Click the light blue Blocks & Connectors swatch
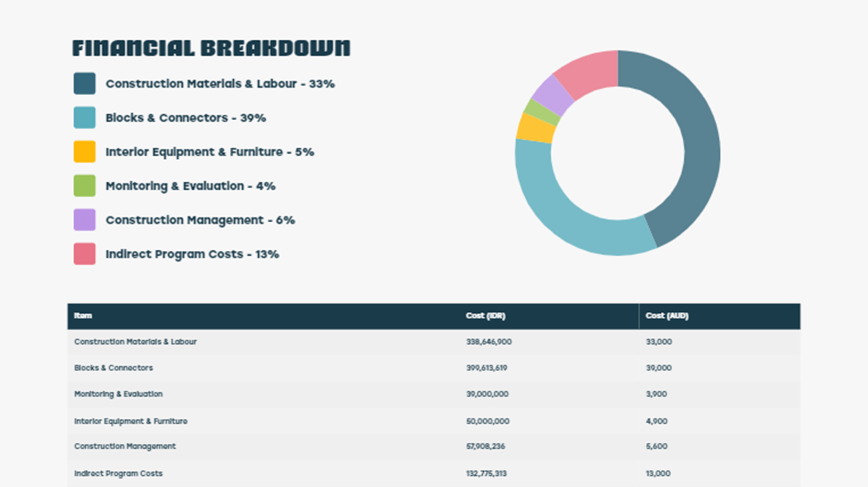 (x=85, y=117)
